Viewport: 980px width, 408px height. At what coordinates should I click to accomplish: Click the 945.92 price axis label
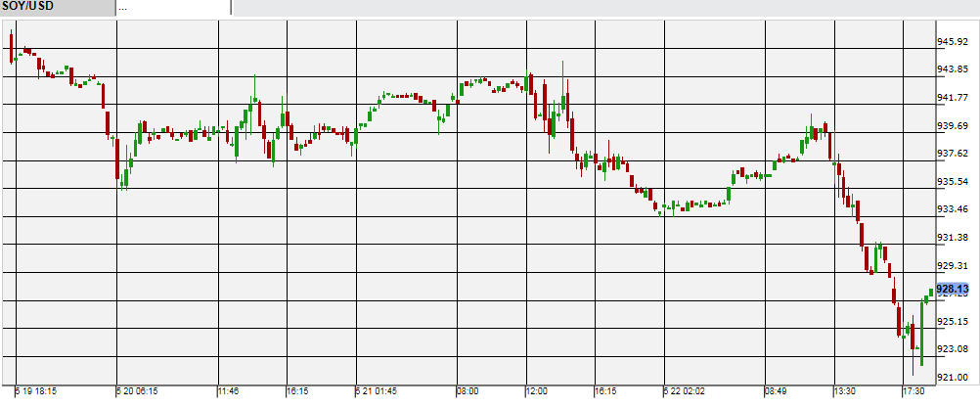954,42
